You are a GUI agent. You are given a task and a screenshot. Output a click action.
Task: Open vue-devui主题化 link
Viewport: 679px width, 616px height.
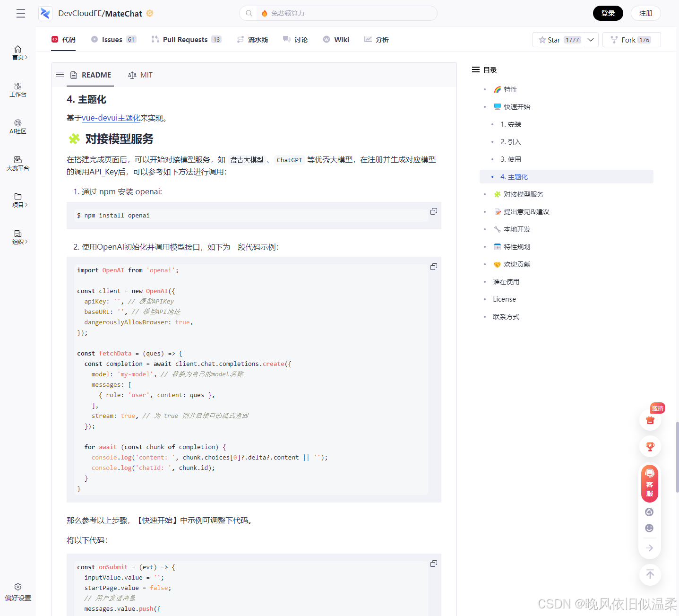pyautogui.click(x=111, y=118)
